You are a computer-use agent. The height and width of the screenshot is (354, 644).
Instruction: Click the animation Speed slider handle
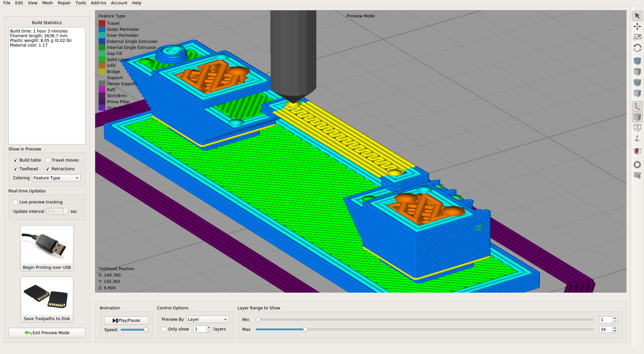click(x=146, y=330)
